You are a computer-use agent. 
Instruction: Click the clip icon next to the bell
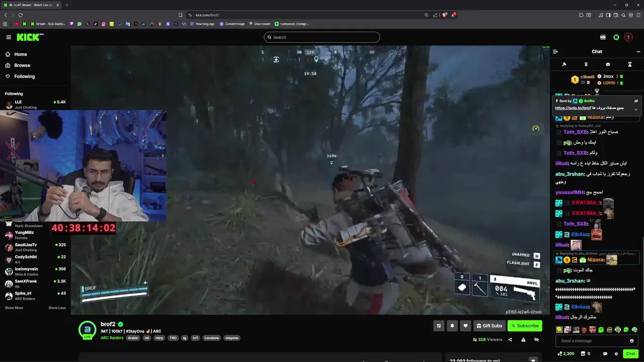tap(439, 326)
